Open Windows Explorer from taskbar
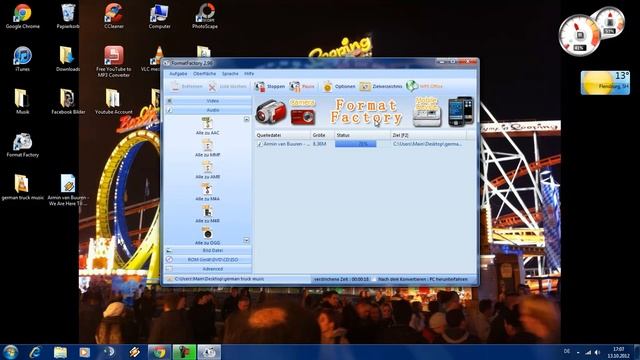 pyautogui.click(x=60, y=352)
